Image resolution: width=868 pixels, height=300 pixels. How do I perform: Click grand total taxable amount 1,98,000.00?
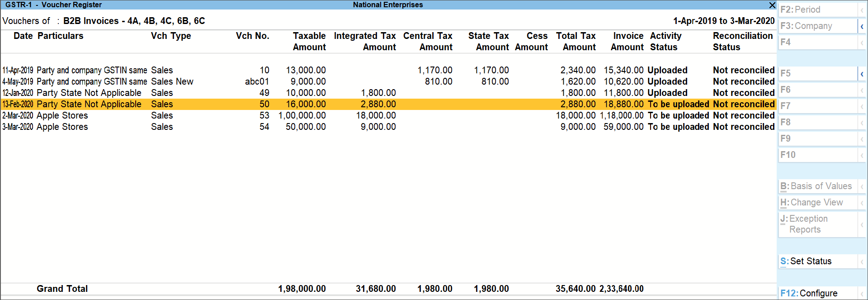(x=302, y=289)
